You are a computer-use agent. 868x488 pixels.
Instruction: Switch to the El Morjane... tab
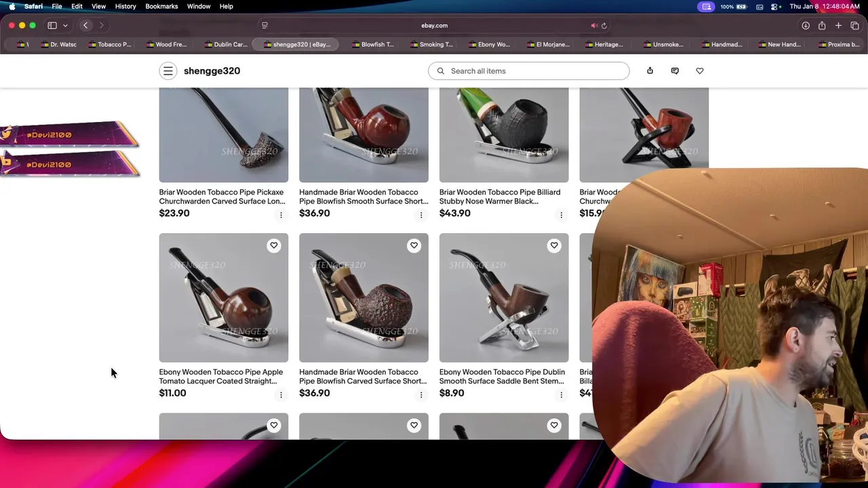point(548,45)
